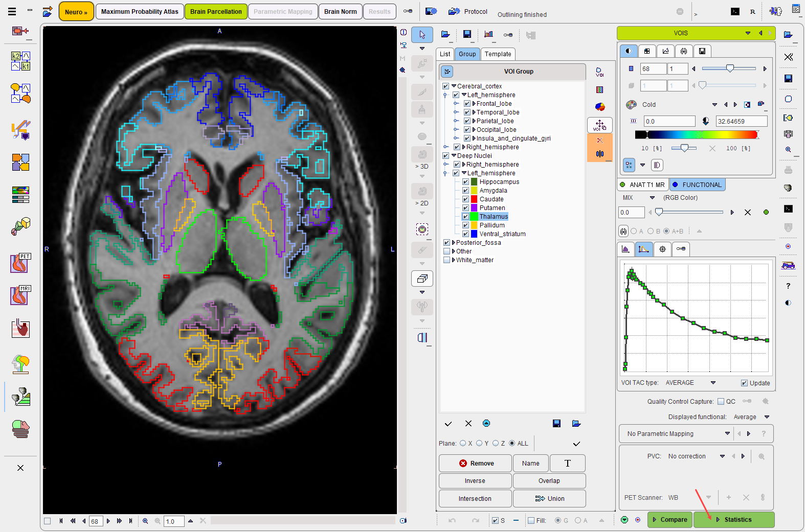The height and width of the screenshot is (532, 805).
Task: Click the k2 k1 kinetic modeling icon
Action: (20, 61)
